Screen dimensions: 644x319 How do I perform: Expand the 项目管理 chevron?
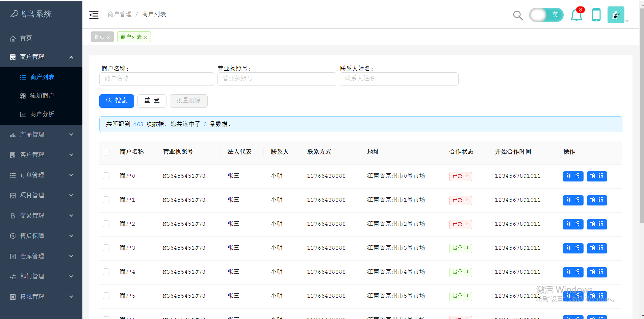click(71, 195)
